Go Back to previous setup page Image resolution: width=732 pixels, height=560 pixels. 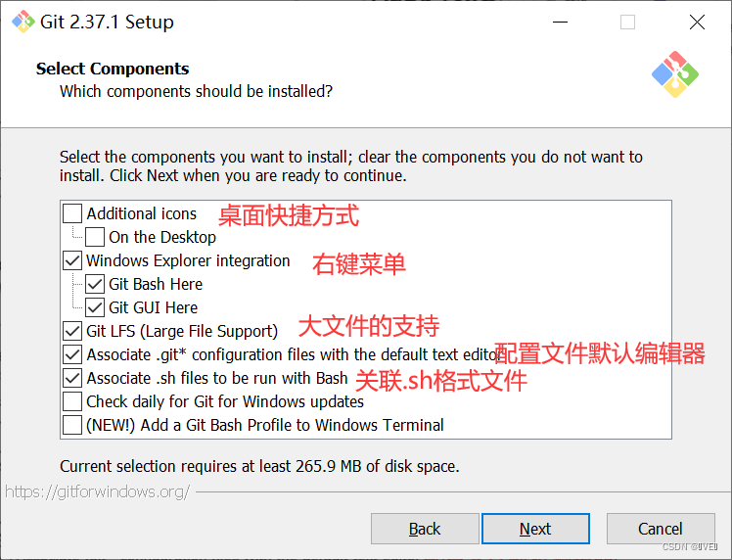(x=425, y=529)
